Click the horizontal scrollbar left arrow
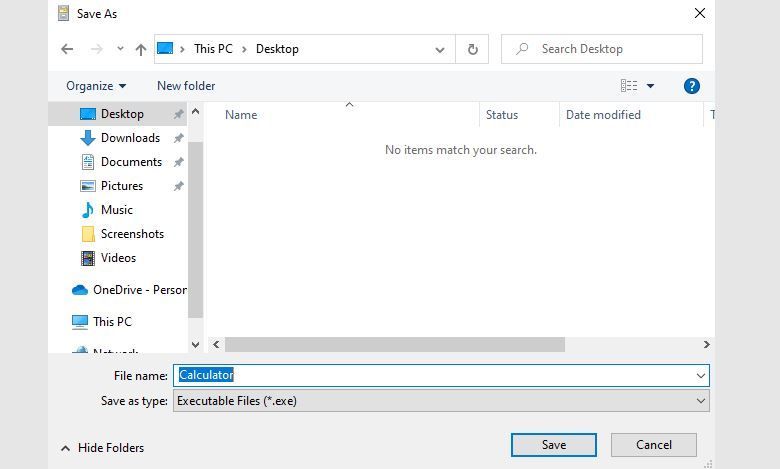 (216, 344)
